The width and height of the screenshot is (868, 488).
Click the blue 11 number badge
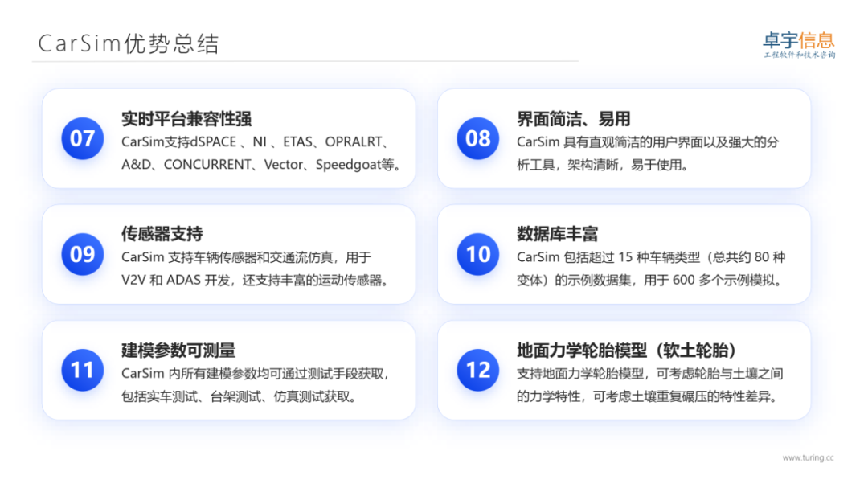tap(83, 370)
